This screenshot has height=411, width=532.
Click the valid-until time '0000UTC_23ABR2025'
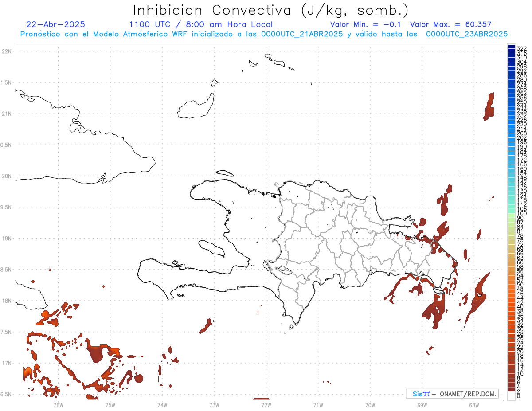pos(467,34)
